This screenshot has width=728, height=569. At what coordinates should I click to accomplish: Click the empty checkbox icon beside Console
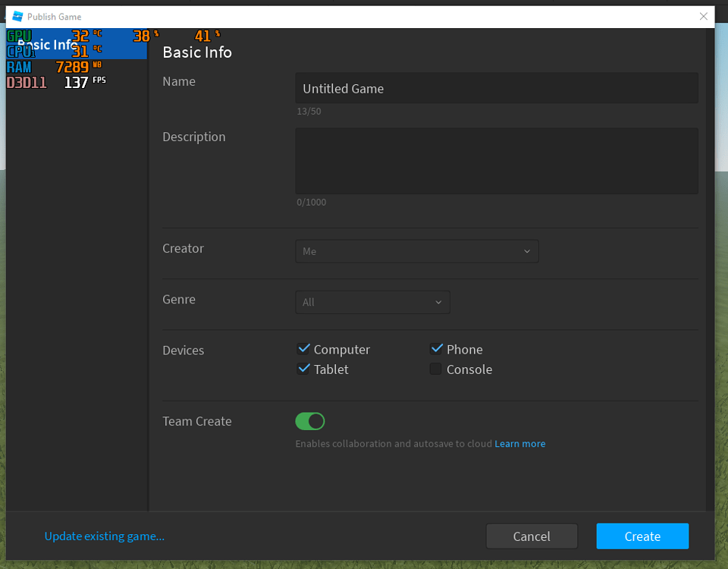435,369
